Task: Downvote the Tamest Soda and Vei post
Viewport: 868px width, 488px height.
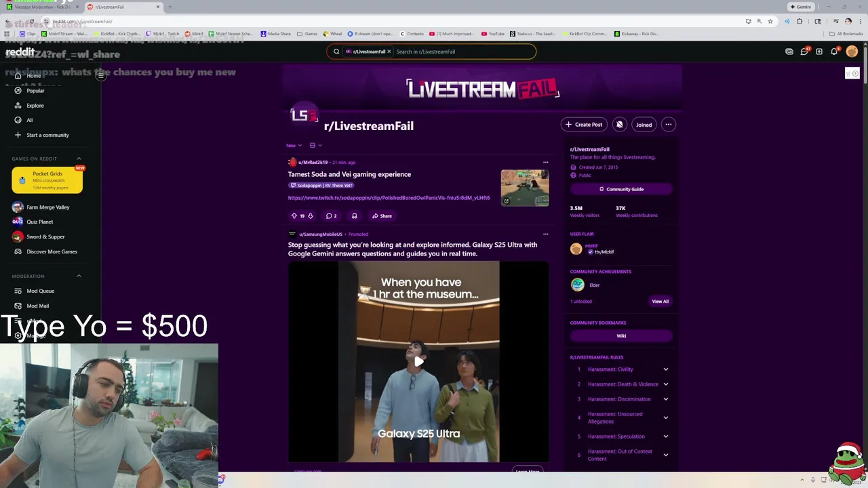Action: click(311, 216)
